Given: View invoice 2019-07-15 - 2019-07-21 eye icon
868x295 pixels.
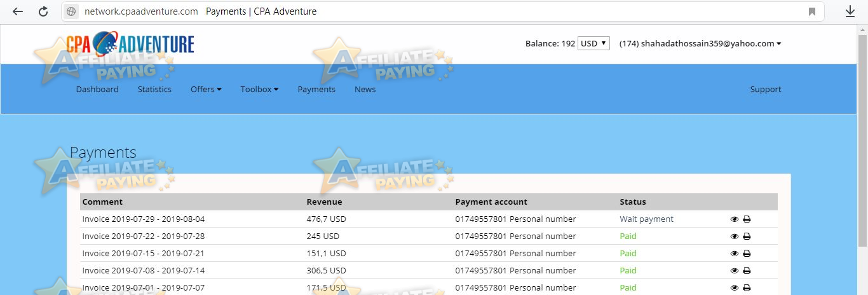Looking at the screenshot, I should (x=735, y=254).
